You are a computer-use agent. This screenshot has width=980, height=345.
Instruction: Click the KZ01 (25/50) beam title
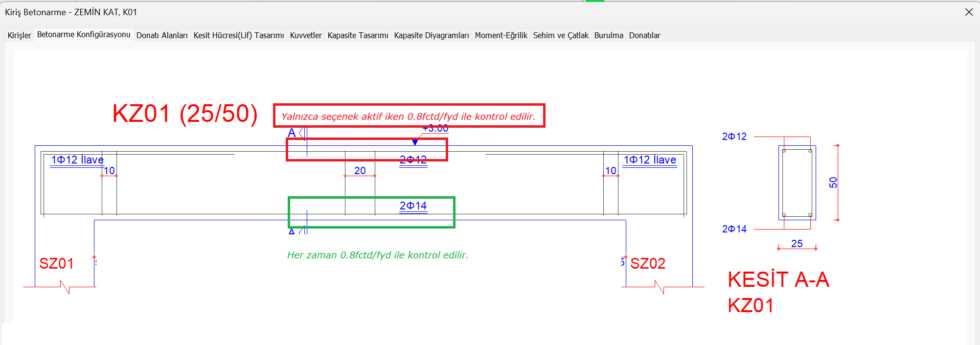tap(184, 114)
